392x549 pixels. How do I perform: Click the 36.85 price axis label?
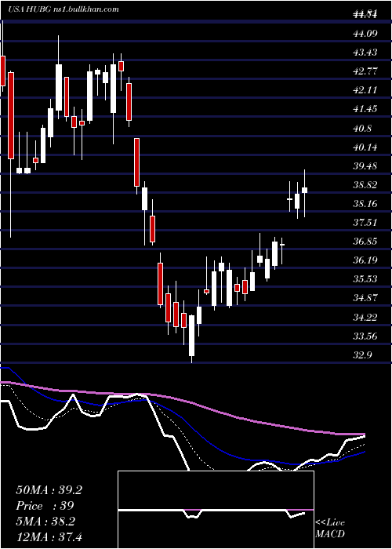(365, 242)
